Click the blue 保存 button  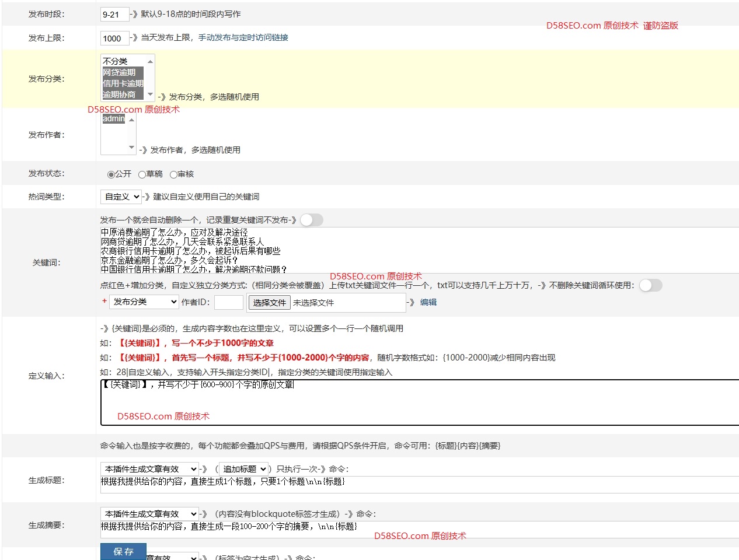coord(123,551)
